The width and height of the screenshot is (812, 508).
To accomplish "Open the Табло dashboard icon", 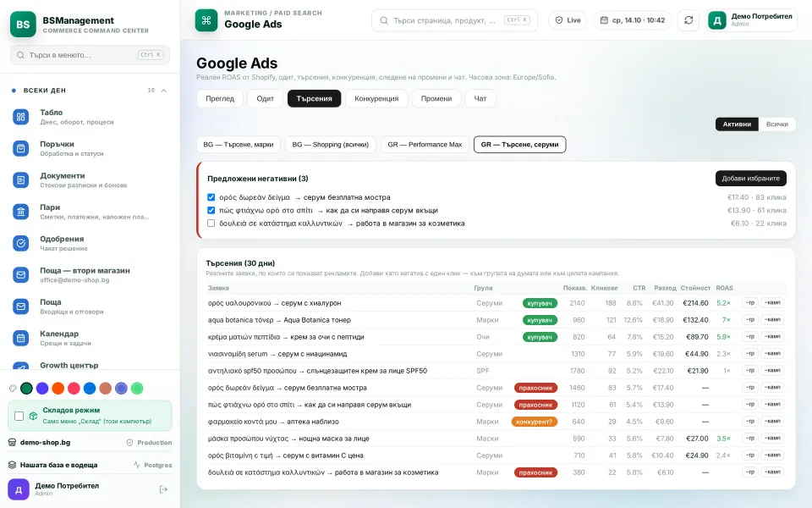I will pos(20,117).
